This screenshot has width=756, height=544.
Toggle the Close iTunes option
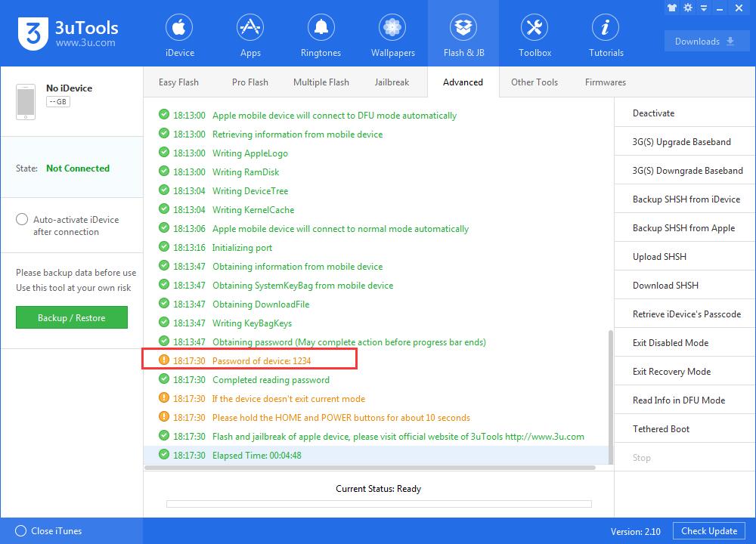[x=20, y=531]
